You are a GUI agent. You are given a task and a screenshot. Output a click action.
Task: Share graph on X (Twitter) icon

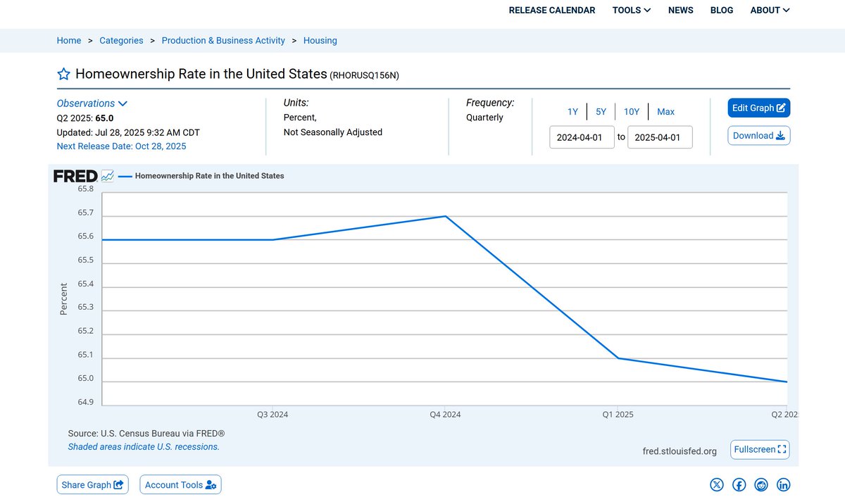716,484
